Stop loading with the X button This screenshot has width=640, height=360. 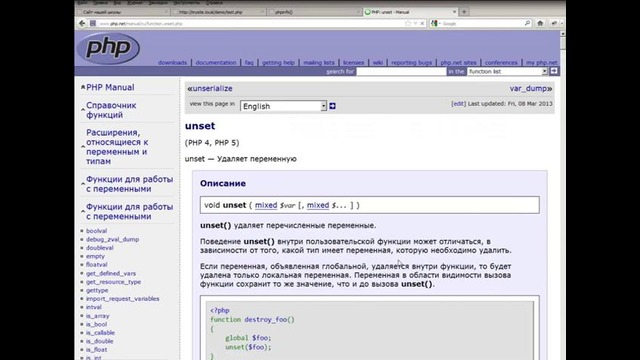(x=422, y=23)
